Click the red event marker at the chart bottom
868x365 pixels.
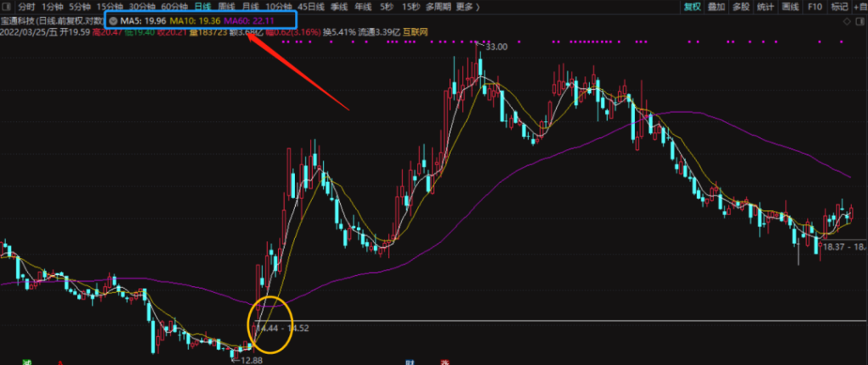[x=444, y=361]
